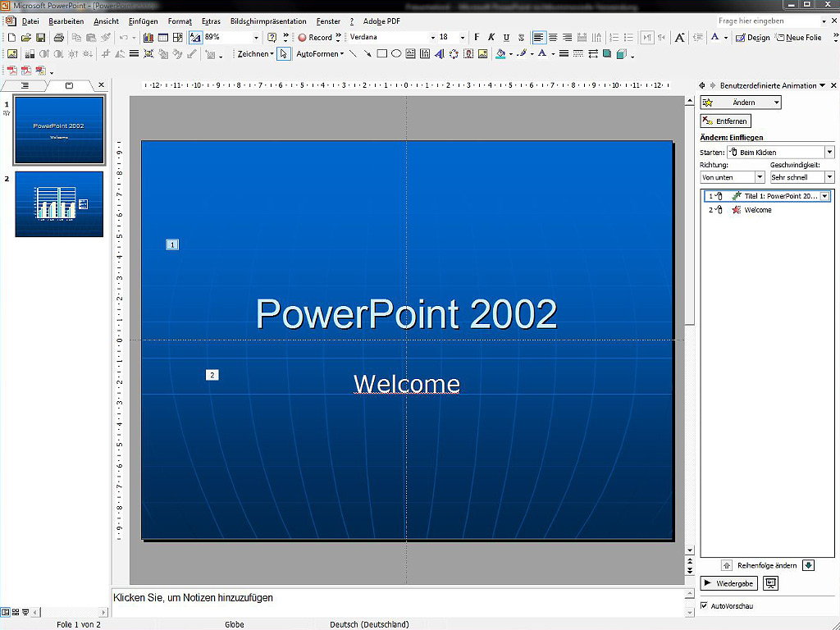
Task: Open the Ansicht menu
Action: (106, 21)
